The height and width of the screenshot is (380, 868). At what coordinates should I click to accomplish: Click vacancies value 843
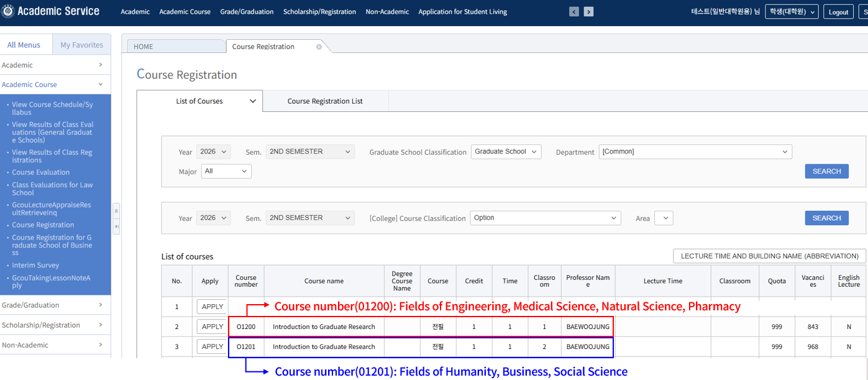point(813,327)
